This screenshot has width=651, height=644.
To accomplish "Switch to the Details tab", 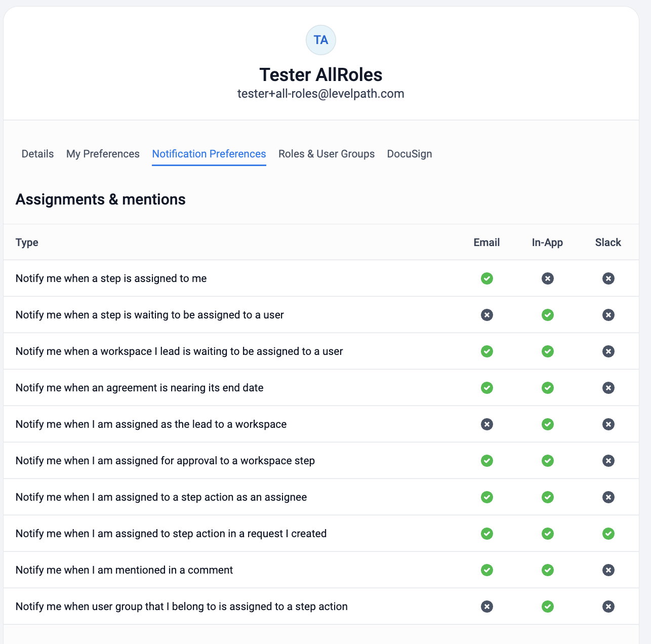I will [37, 154].
